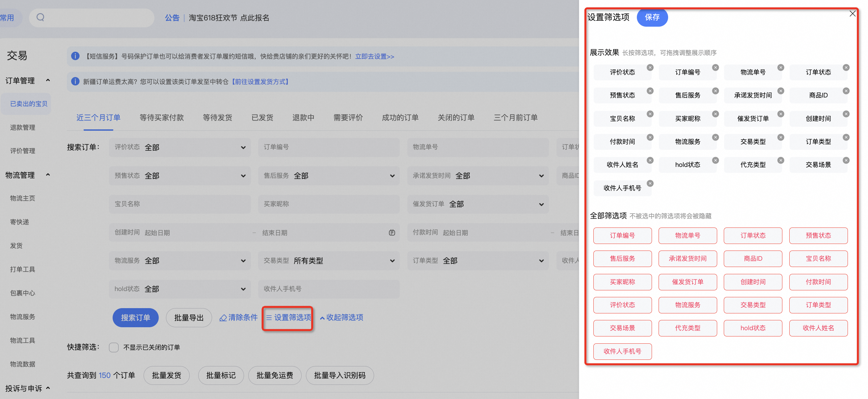Click the search magnifier icon in top bar
Viewport: 868px width, 399px height.
pos(41,17)
